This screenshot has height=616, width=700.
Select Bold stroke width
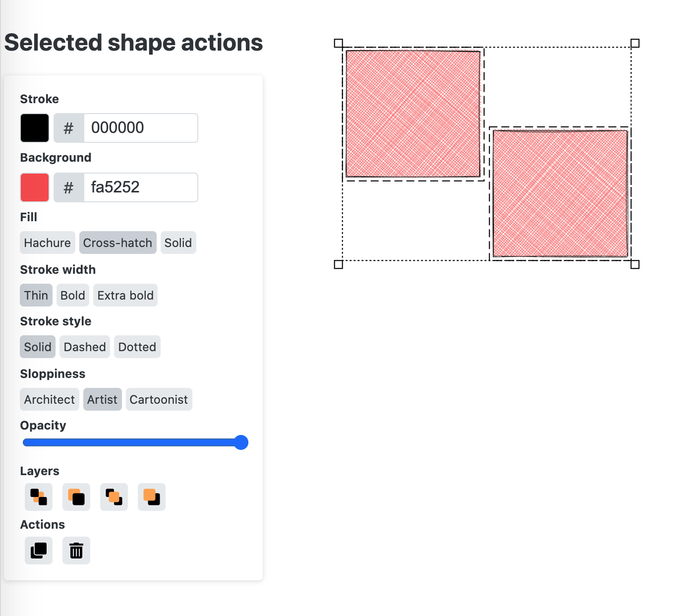pyautogui.click(x=72, y=295)
